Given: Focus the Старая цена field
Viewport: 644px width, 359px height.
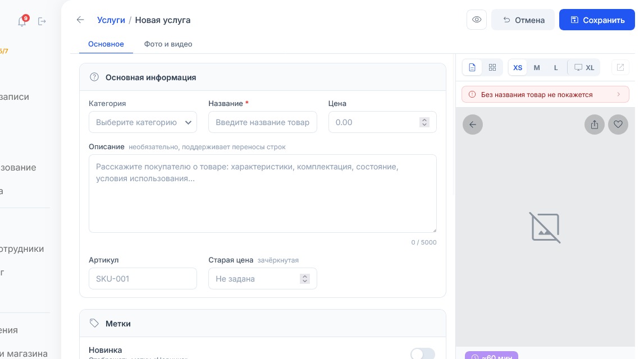Looking at the screenshot, I should [262, 279].
